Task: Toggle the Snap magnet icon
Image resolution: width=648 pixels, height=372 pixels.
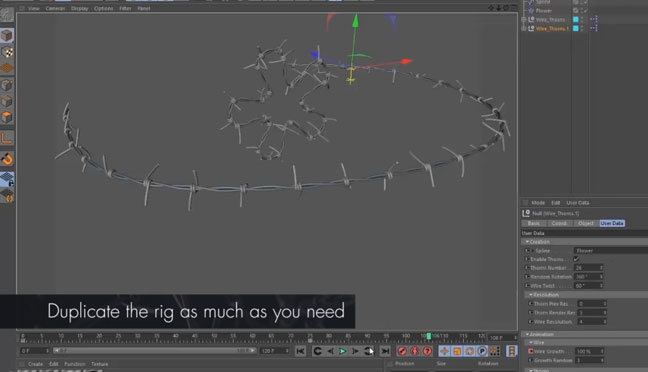Action: (x=7, y=159)
